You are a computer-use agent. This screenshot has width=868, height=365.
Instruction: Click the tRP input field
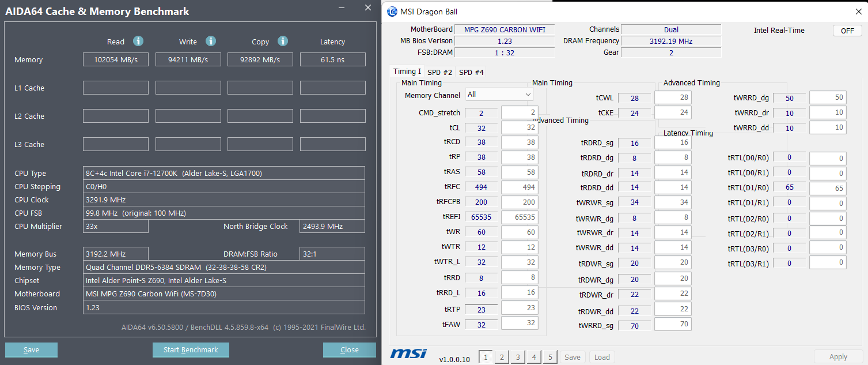click(x=520, y=157)
